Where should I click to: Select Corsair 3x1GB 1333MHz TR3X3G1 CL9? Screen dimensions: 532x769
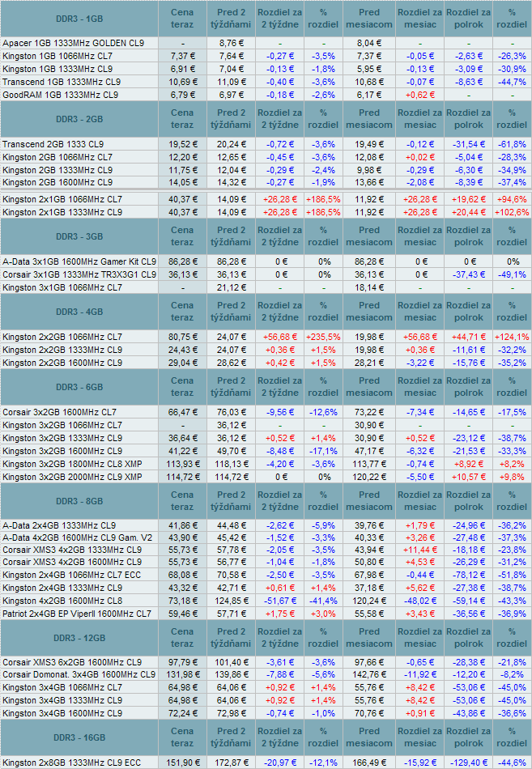pyautogui.click(x=78, y=274)
